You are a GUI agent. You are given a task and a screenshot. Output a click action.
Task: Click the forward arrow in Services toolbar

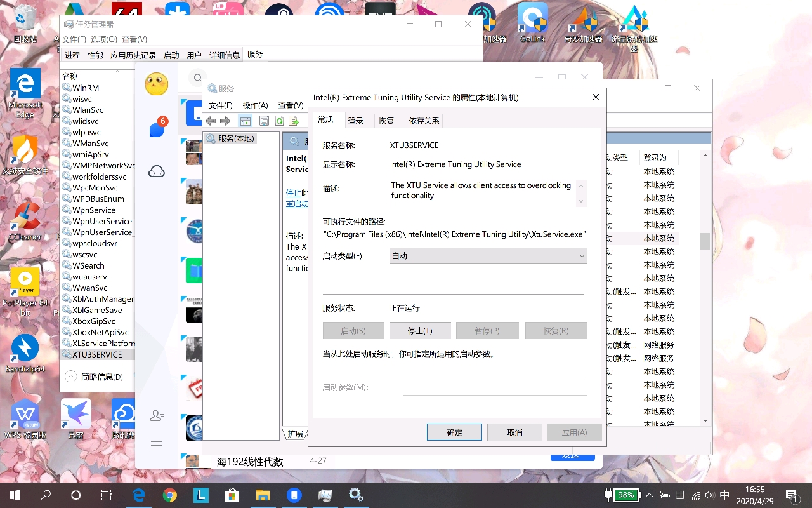225,121
